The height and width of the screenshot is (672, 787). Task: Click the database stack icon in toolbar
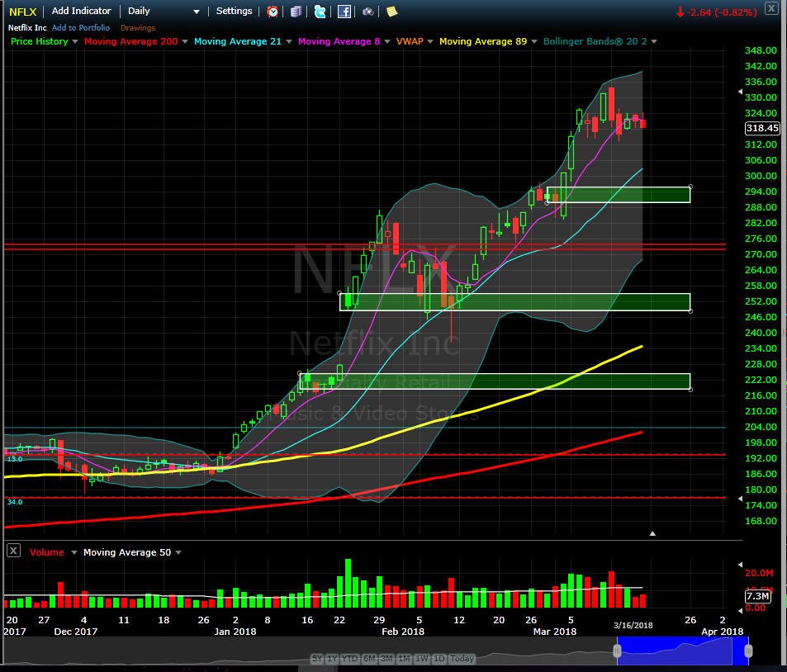point(296,11)
